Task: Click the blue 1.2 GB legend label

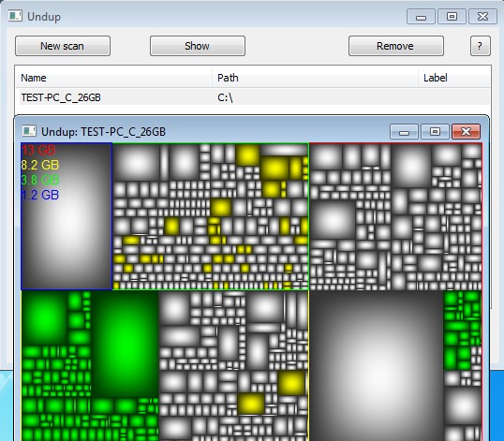Action: (40, 195)
